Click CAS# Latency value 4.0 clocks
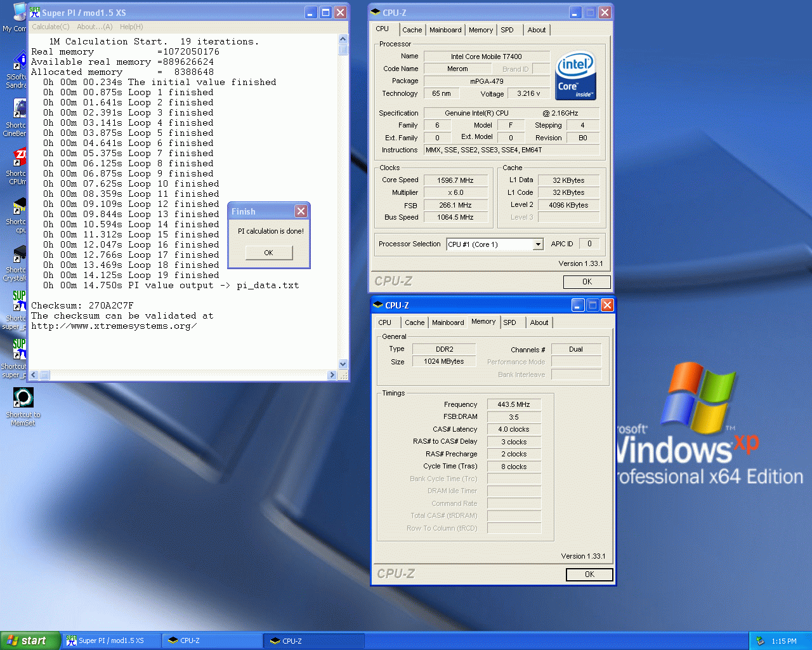 point(514,429)
